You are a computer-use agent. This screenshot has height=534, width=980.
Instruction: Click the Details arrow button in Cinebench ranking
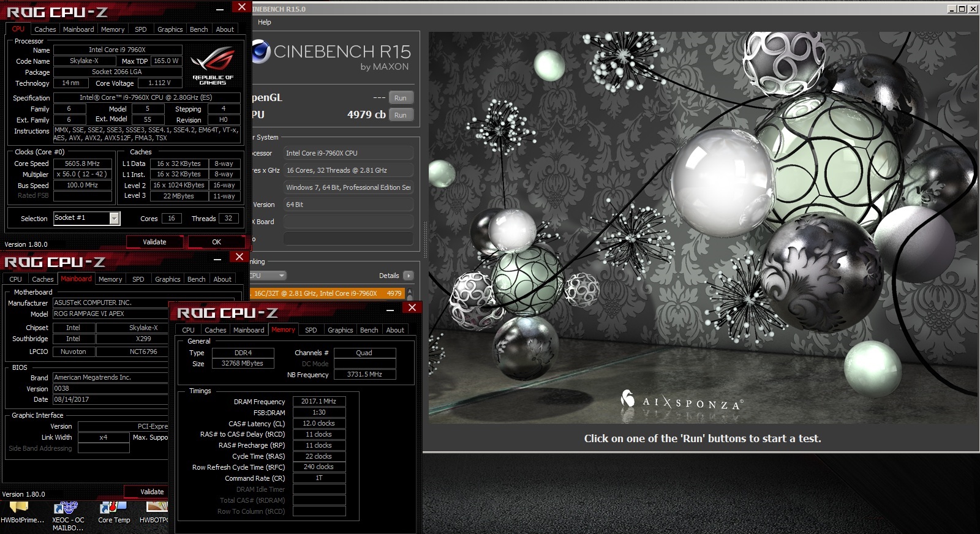[x=409, y=276]
